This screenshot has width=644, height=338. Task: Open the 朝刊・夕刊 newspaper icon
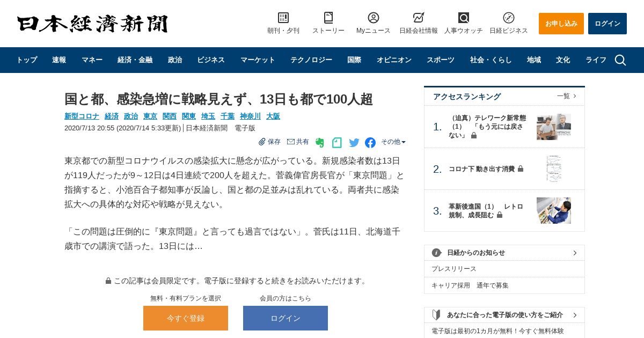[x=283, y=18]
